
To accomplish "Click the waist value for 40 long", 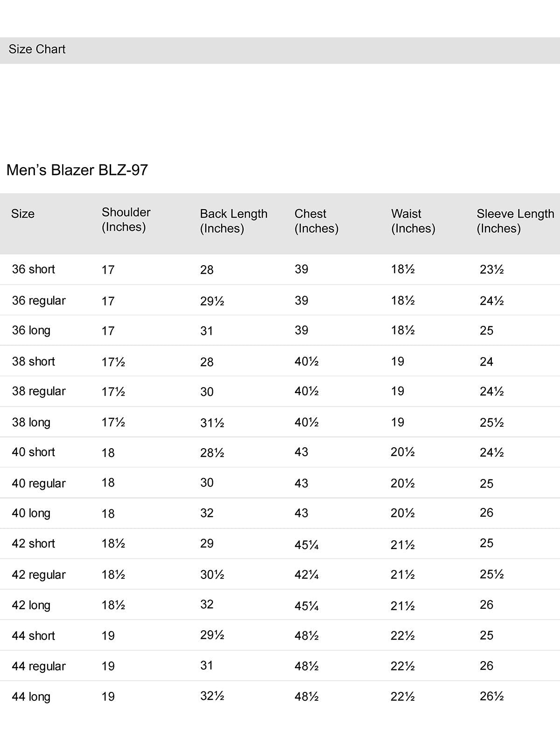I will (402, 513).
